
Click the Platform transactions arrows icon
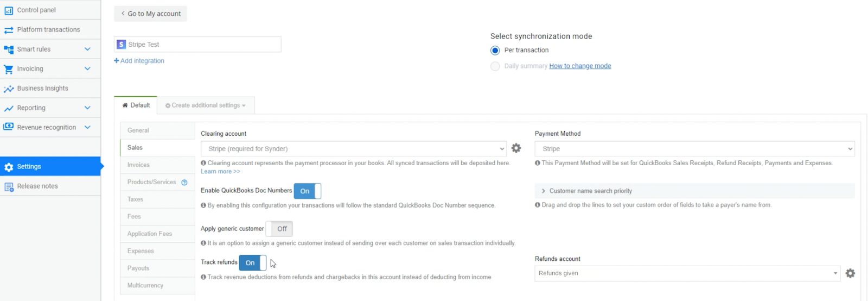click(x=9, y=30)
